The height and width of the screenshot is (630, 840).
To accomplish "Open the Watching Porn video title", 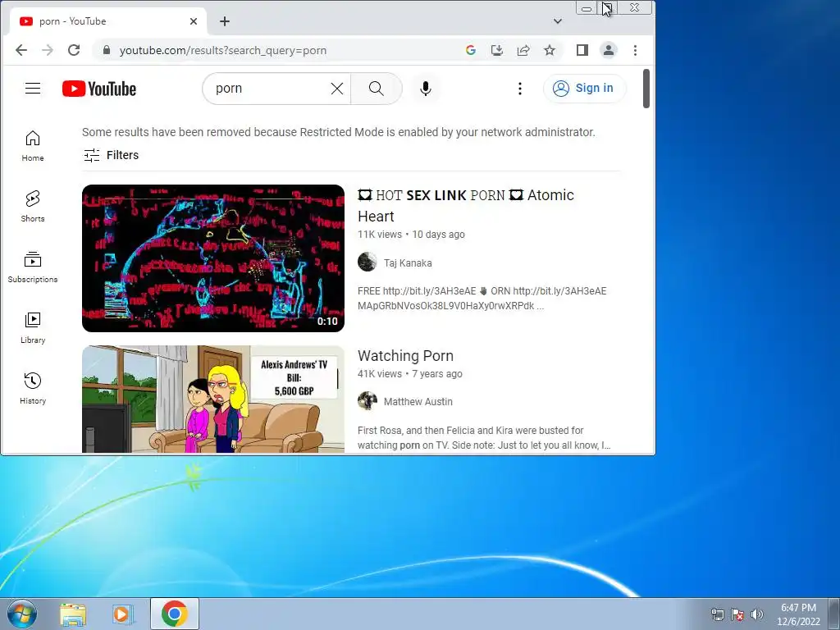I will (x=405, y=356).
